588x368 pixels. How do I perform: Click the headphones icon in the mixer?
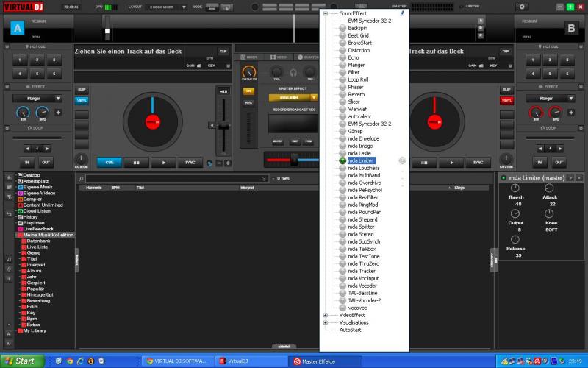293,72
